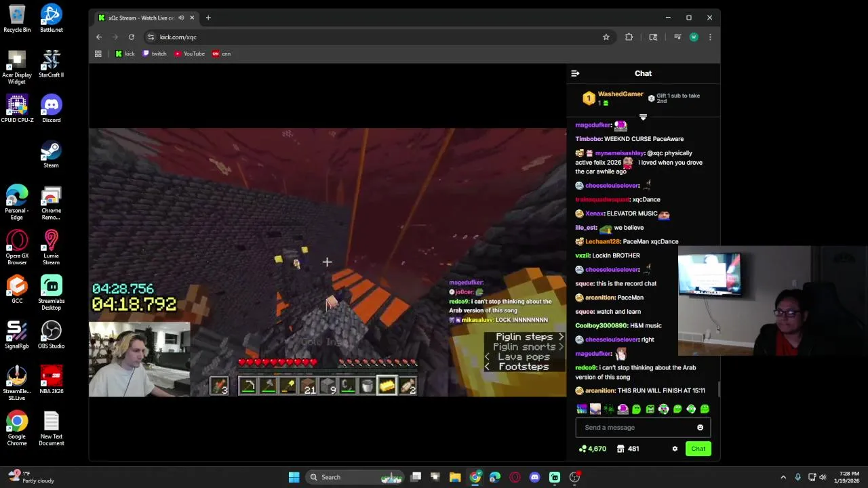Click the Minecraft stream video player
868x488 pixels.
tap(328, 262)
